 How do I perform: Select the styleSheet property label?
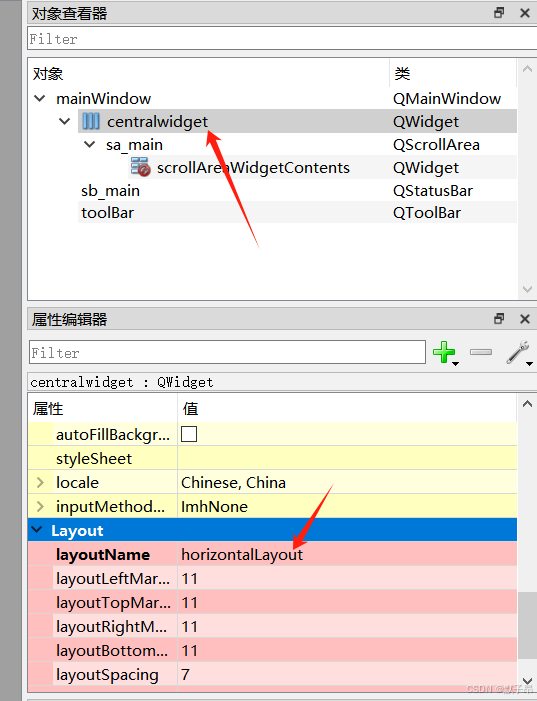(94, 459)
